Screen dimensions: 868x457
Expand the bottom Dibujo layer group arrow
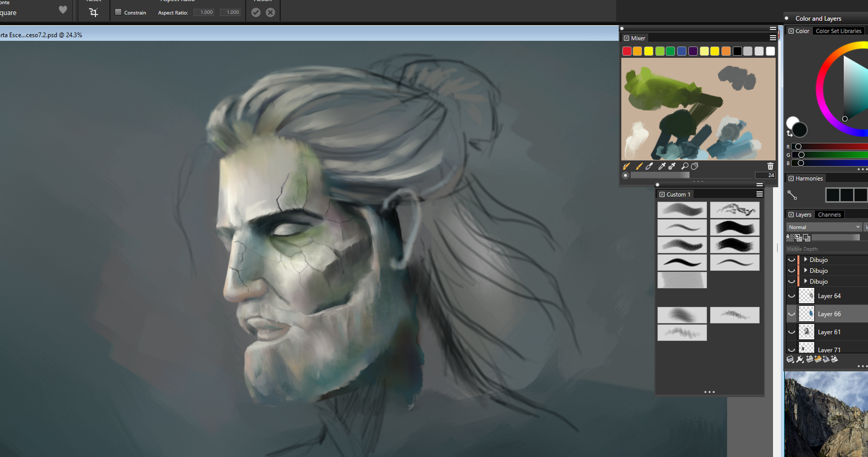pos(806,281)
